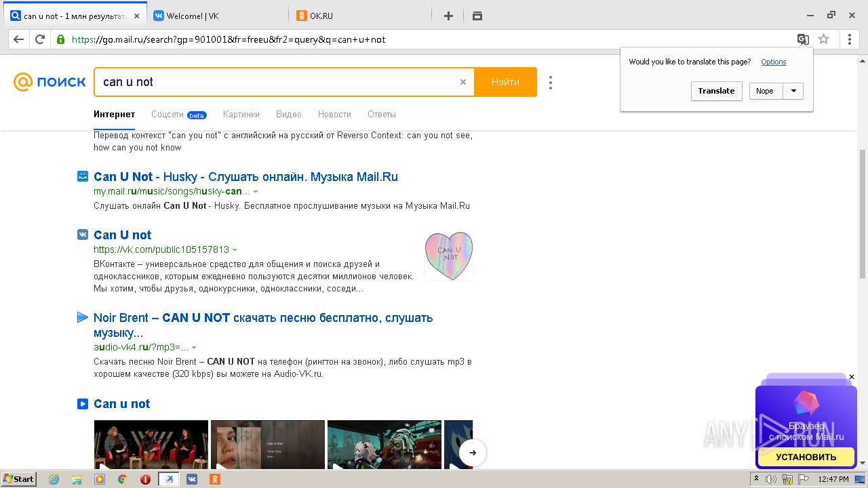Open File Explorer from the taskbar
This screenshot has width=868, height=488.
click(77, 479)
